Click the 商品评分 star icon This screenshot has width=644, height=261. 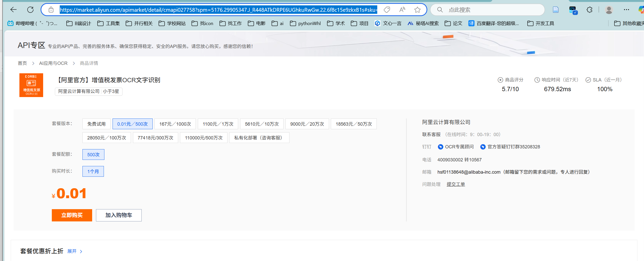pos(500,80)
